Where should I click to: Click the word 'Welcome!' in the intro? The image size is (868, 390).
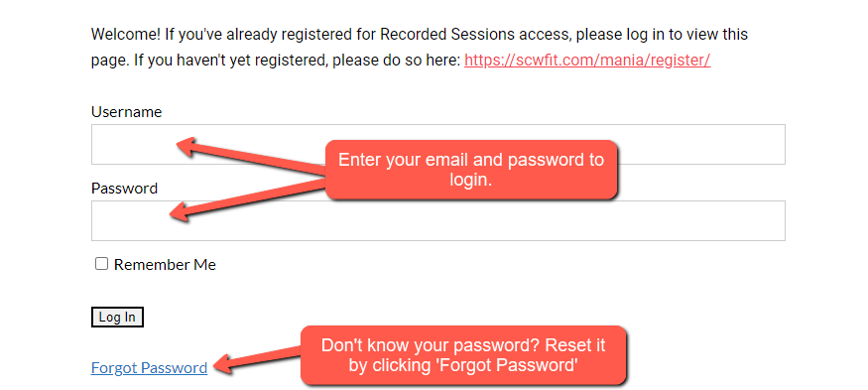126,35
